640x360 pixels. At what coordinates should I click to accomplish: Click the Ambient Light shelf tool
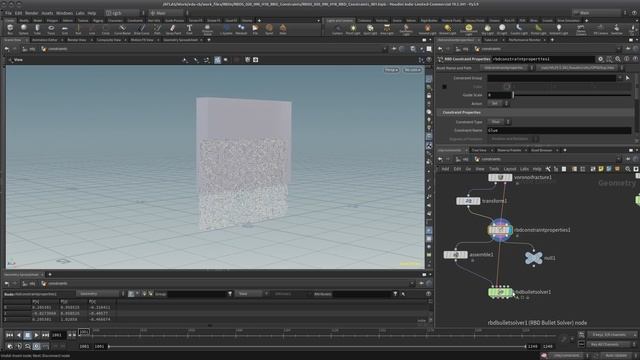559,29
